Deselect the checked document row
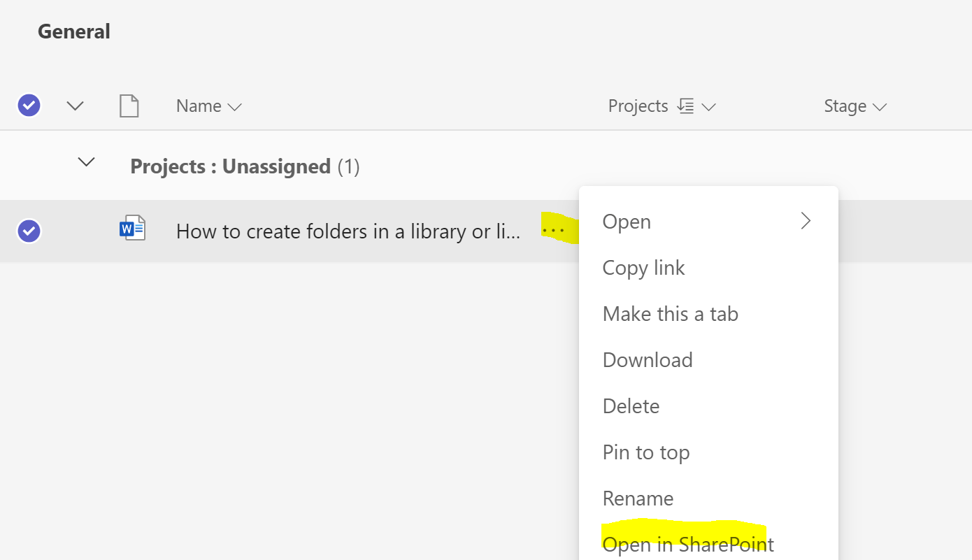This screenshot has height=560, width=972. coord(29,231)
